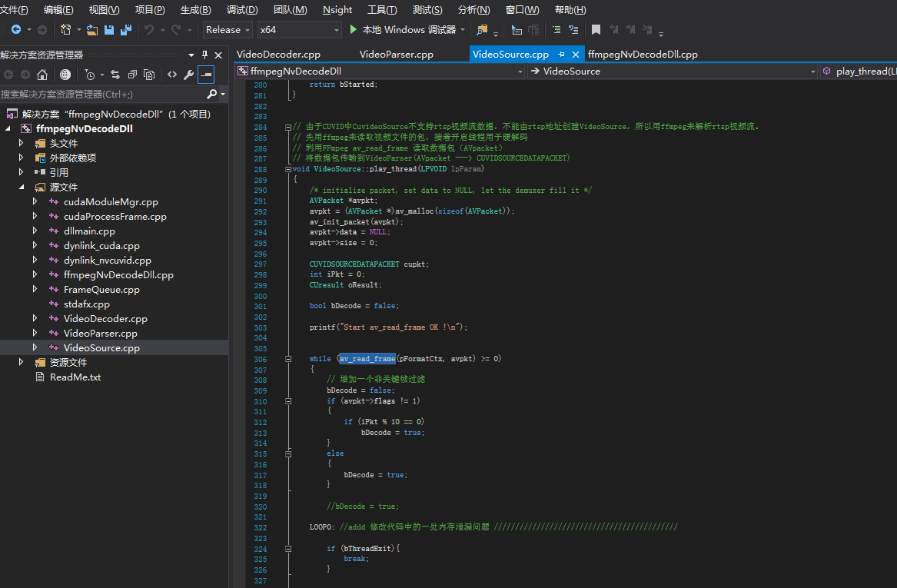
Task: Switch to the VideoDecoder.cpp tab
Action: tap(278, 55)
